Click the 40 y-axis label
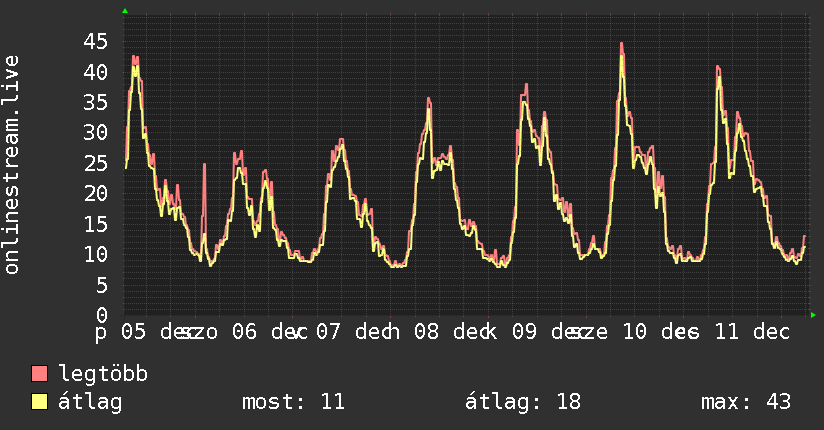The width and height of the screenshot is (824, 430). 95,72
